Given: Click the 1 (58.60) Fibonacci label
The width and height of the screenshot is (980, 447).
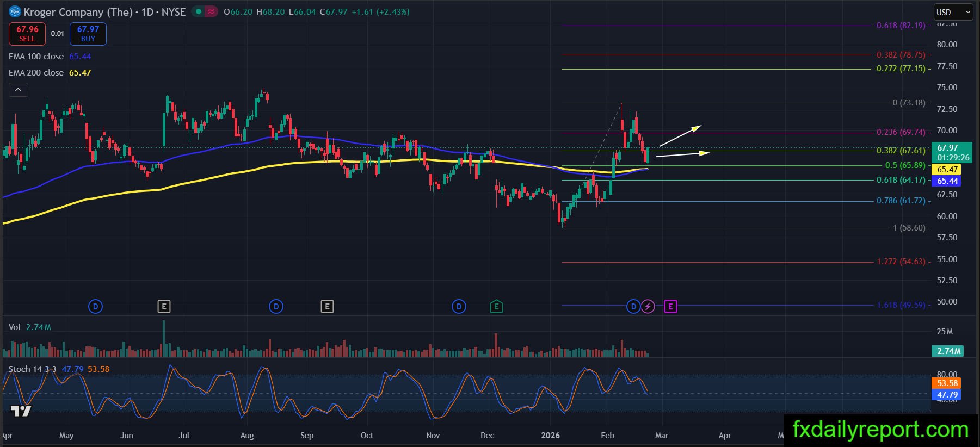Looking at the screenshot, I should pos(909,228).
